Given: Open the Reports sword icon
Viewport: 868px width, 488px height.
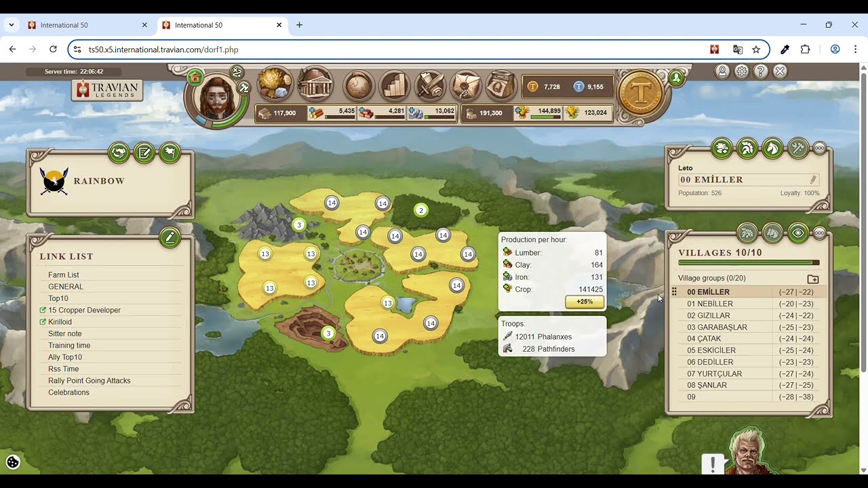Looking at the screenshot, I should pos(430,86).
